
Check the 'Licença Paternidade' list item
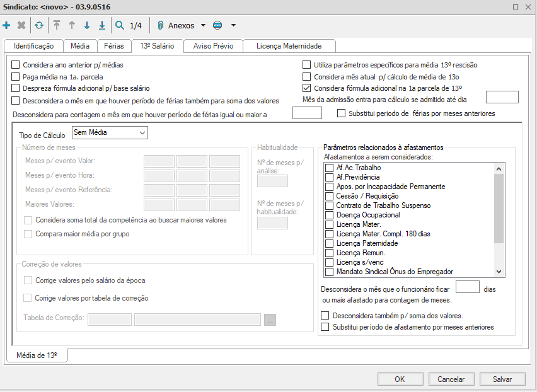pyautogui.click(x=329, y=243)
